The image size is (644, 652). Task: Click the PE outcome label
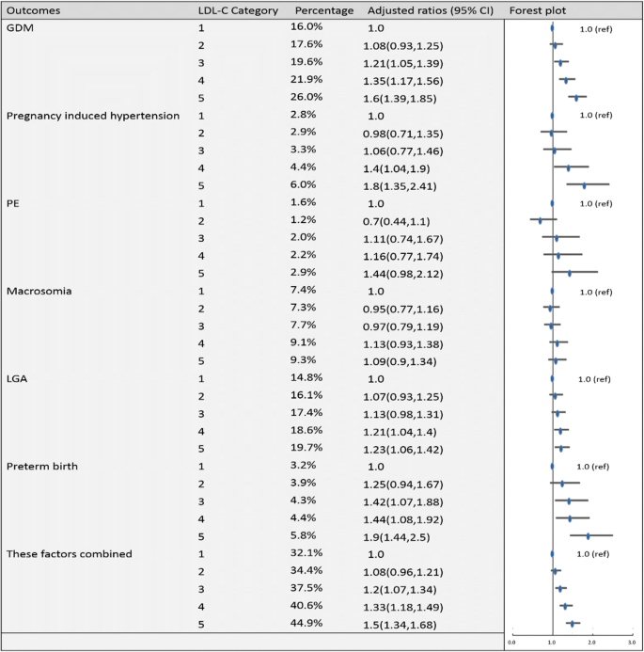(13, 203)
